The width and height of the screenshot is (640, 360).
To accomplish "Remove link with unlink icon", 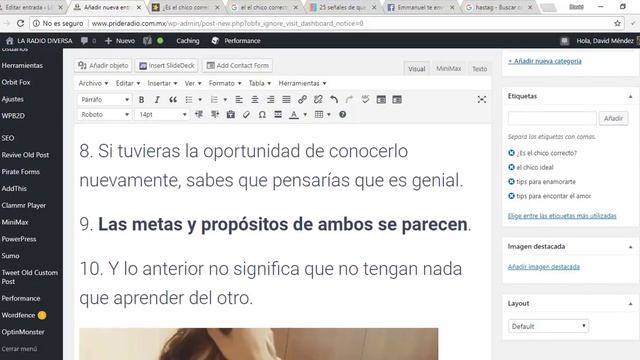I will 318,100.
